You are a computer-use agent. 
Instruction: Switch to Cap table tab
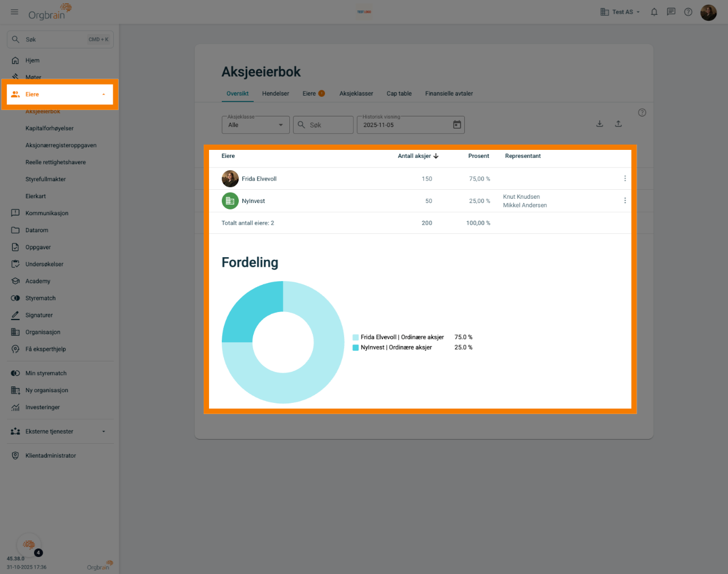coord(399,94)
